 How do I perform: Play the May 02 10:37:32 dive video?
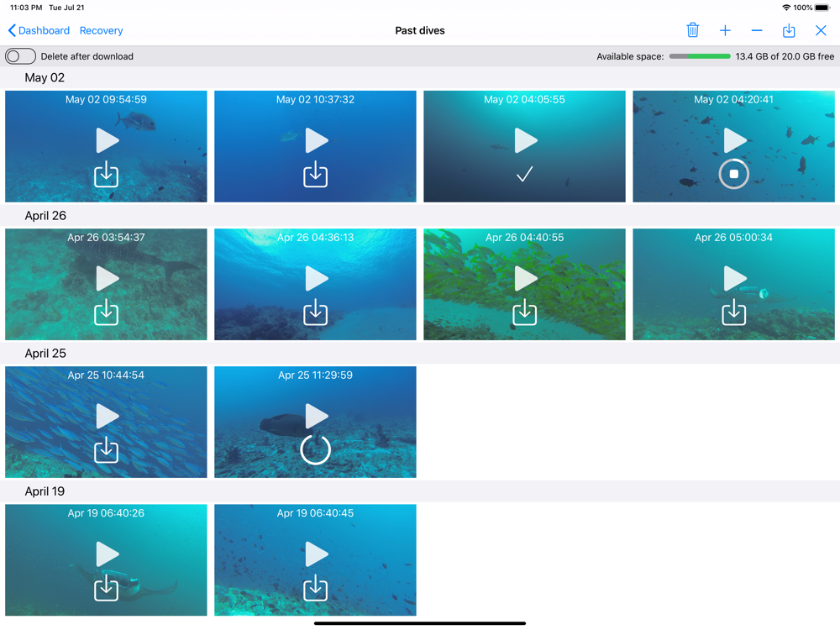pos(317,140)
